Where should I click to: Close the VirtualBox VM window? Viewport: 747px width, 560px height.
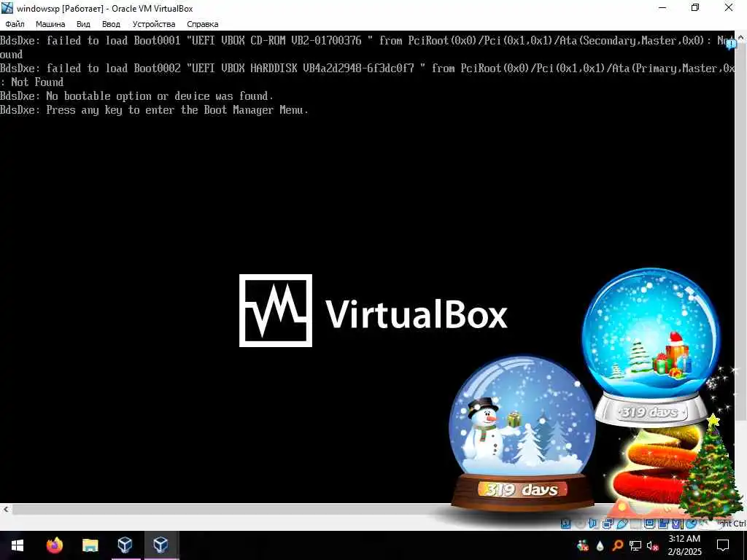tap(729, 8)
